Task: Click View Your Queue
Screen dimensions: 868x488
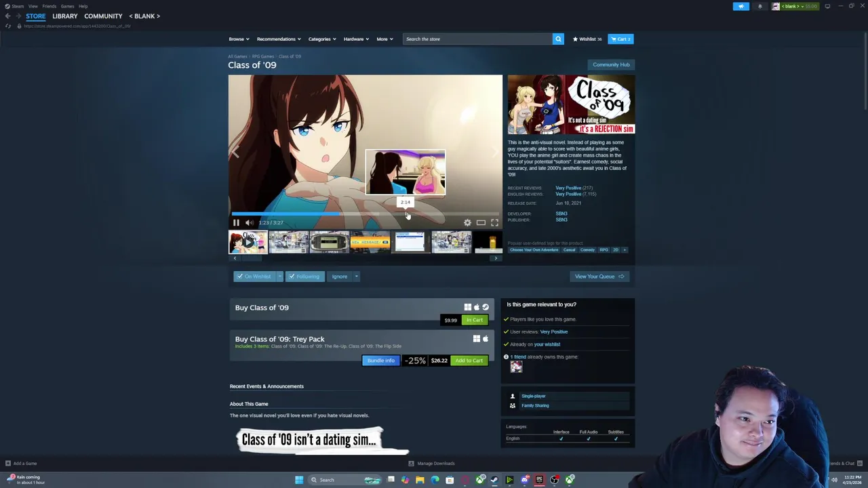Action: click(599, 277)
